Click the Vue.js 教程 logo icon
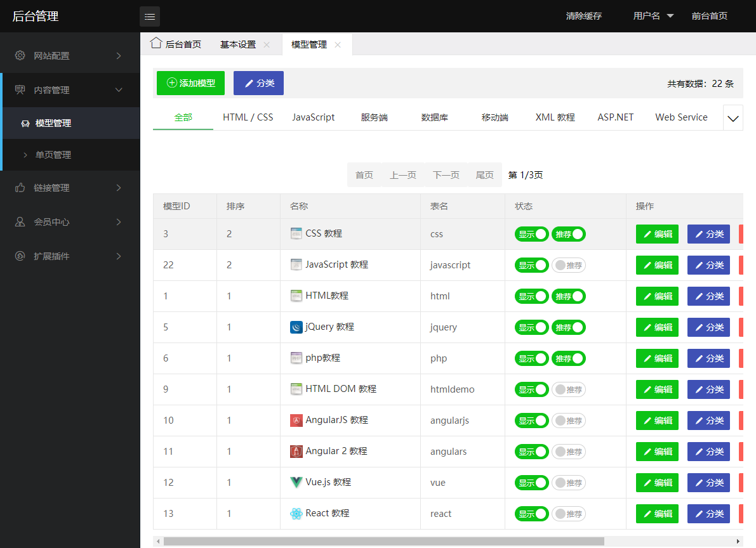 (x=296, y=482)
